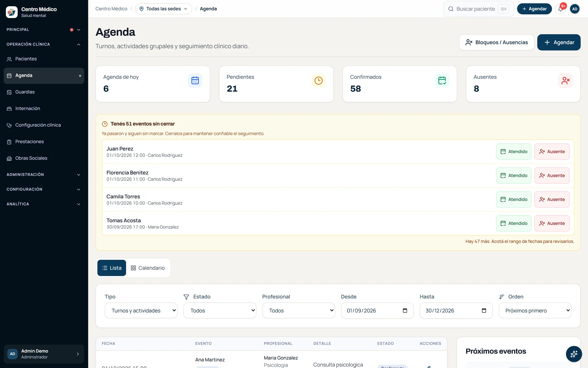The height and width of the screenshot is (368, 588).
Task: Open Pacientes in the sidebar
Action: pos(44,59)
